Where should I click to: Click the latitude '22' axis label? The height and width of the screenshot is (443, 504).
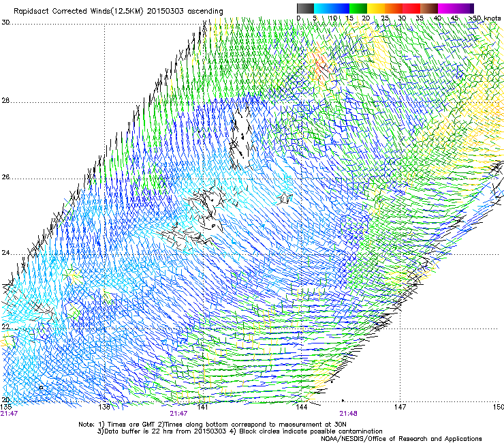[5, 327]
